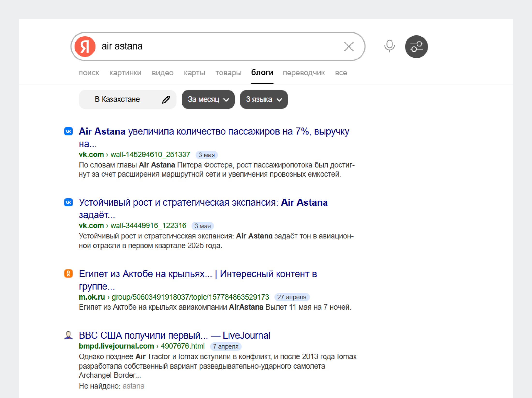Clear the search query with X icon

[349, 46]
